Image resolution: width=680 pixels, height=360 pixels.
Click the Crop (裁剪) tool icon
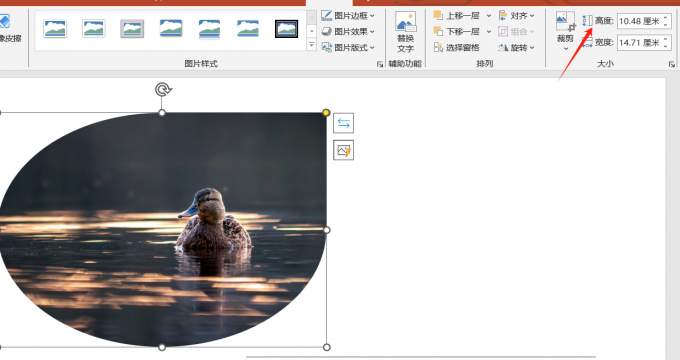click(x=566, y=21)
